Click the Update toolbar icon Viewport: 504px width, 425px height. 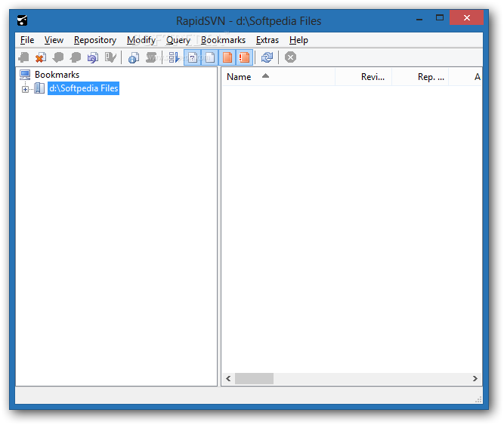point(58,57)
